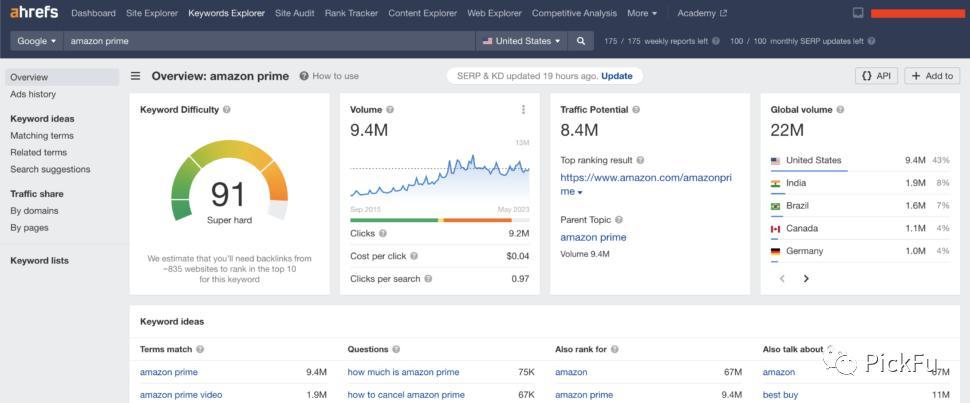This screenshot has height=403, width=970.
Task: Click the volume trend chart
Action: click(x=440, y=175)
